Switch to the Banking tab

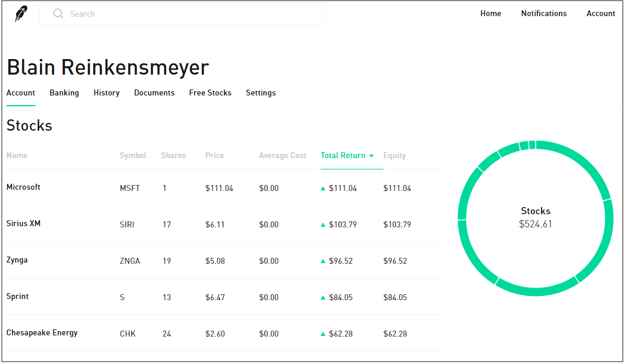tap(64, 93)
